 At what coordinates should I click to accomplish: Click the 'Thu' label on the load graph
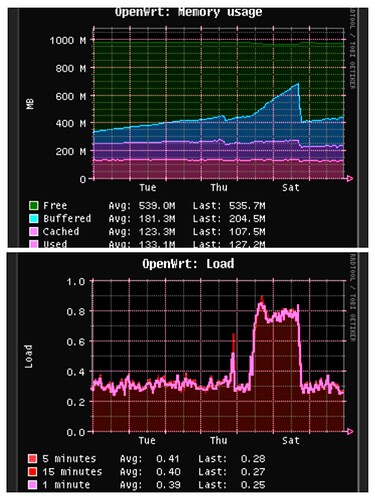[x=219, y=441]
